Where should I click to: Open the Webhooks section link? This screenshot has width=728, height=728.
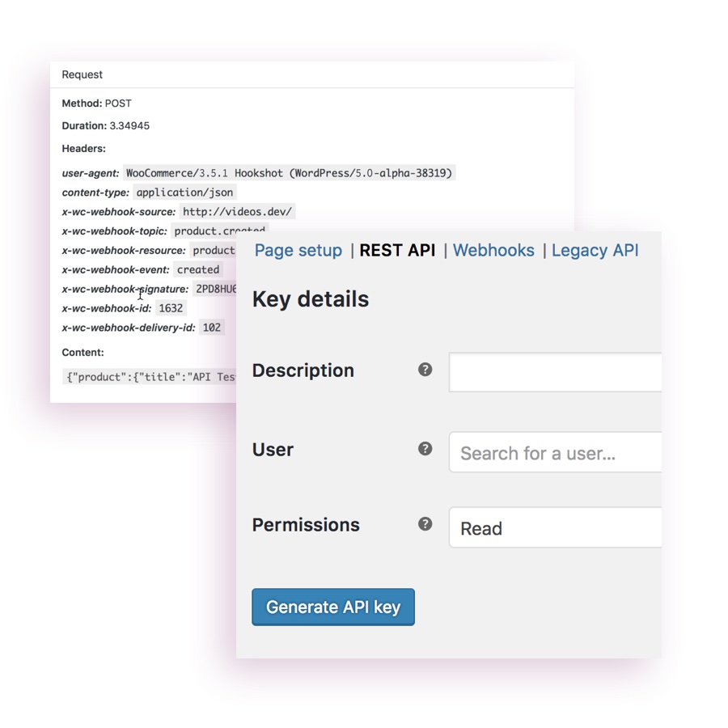pos(493,251)
